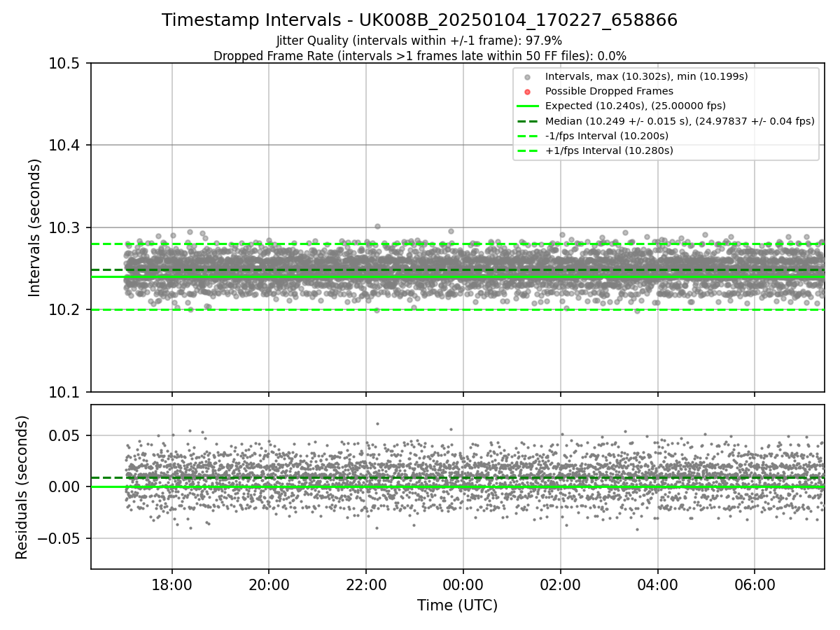Click the gray dot marker beside the Intervals legend entry
The height and width of the screenshot is (630, 840).
click(528, 77)
